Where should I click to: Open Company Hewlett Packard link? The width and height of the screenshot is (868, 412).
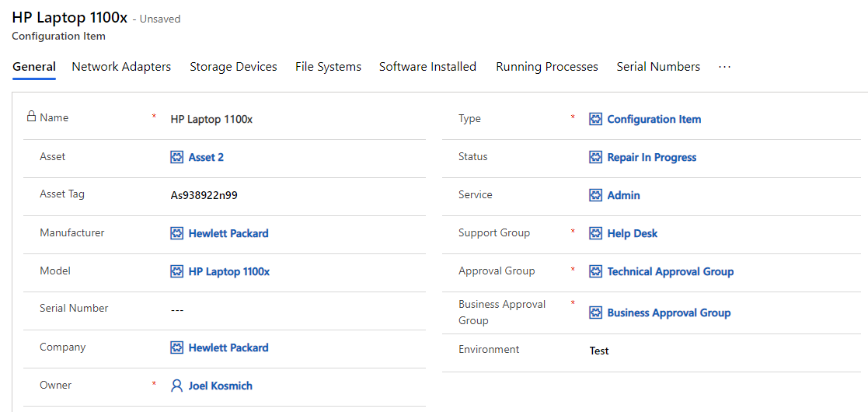(x=228, y=347)
